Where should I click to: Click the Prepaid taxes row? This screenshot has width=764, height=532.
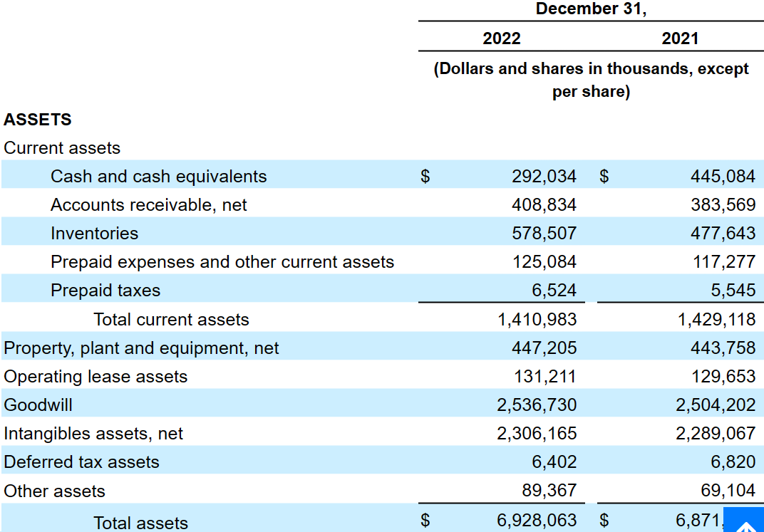105,290
